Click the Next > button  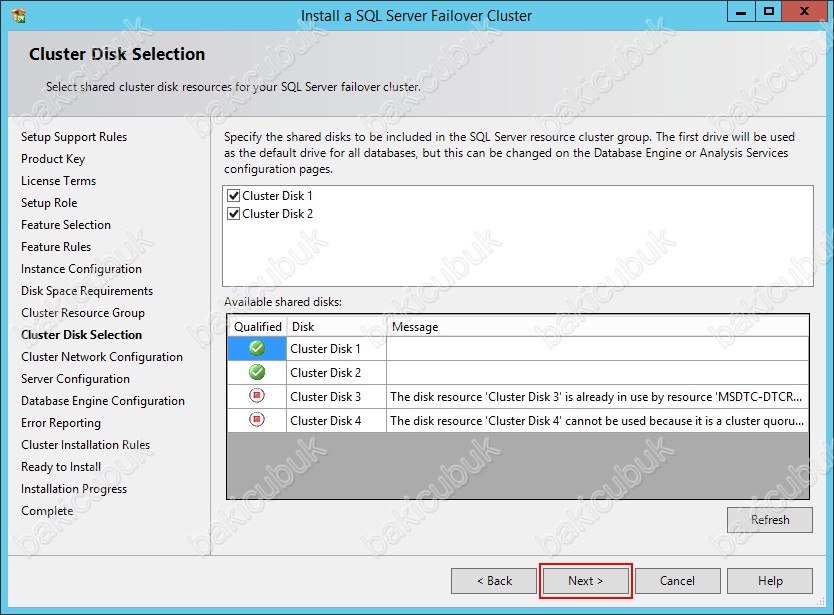(586, 580)
